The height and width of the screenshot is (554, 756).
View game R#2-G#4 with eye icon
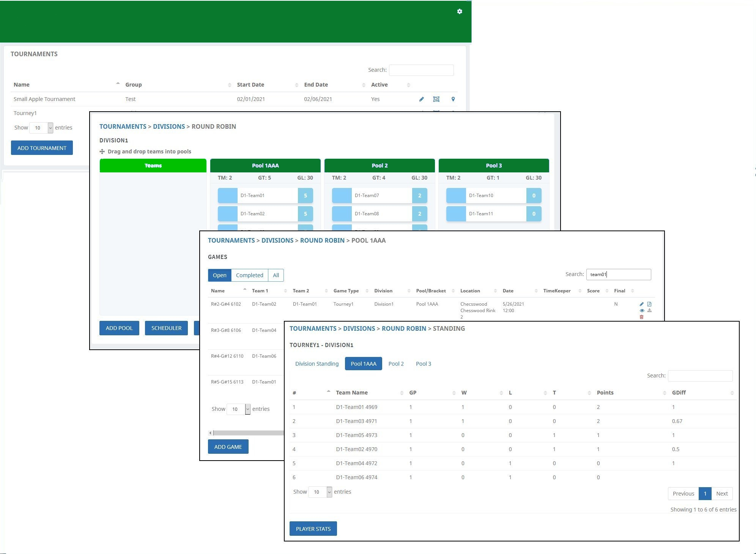click(641, 311)
